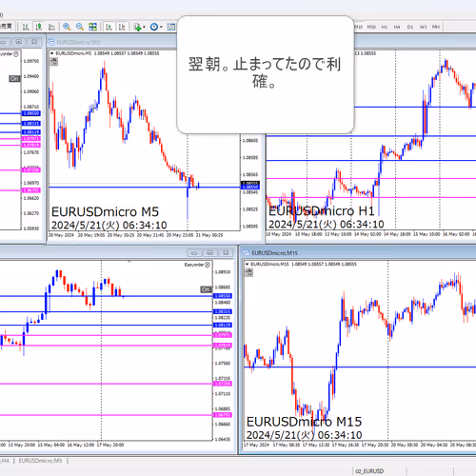Open the indicators list dropdown arrow

pos(144,27)
